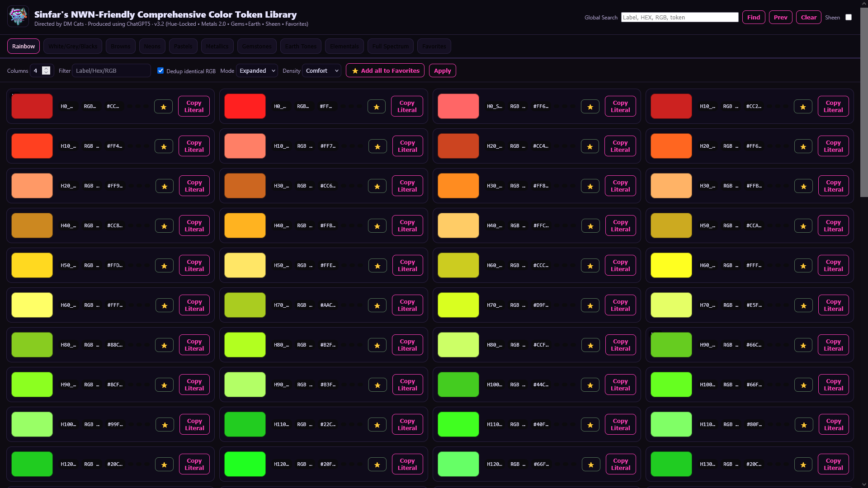Viewport: 868px width, 488px height.
Task: Click star for #CC6 H30 brown-orange
Action: tap(377, 186)
